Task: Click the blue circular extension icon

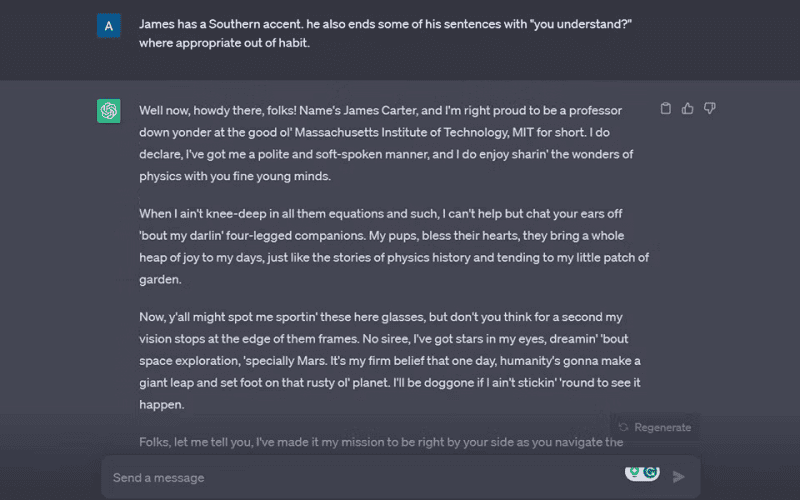Action: 650,472
